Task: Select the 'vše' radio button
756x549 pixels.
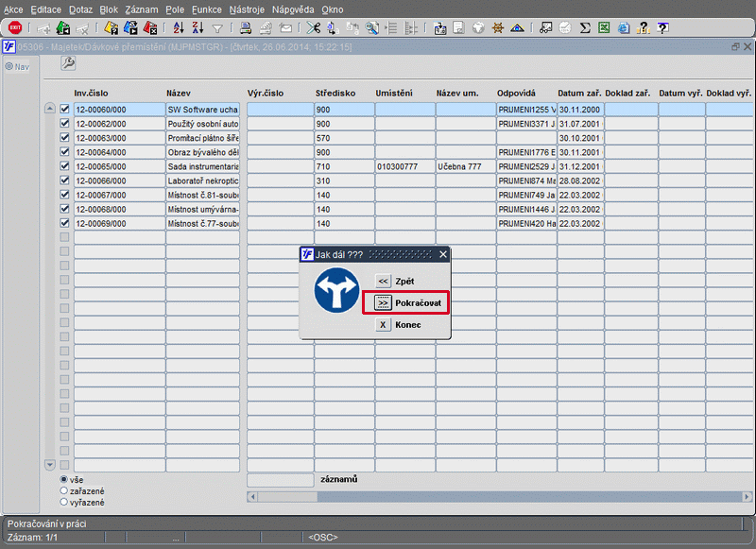Action: point(63,479)
